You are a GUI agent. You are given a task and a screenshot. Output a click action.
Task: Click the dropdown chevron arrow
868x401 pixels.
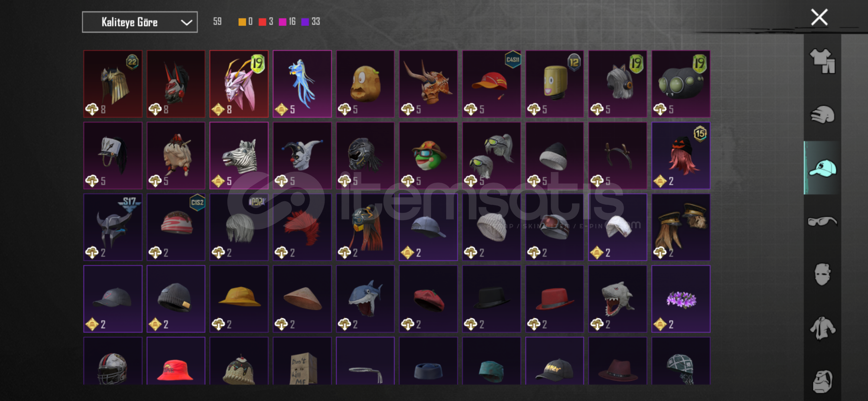coord(186,23)
